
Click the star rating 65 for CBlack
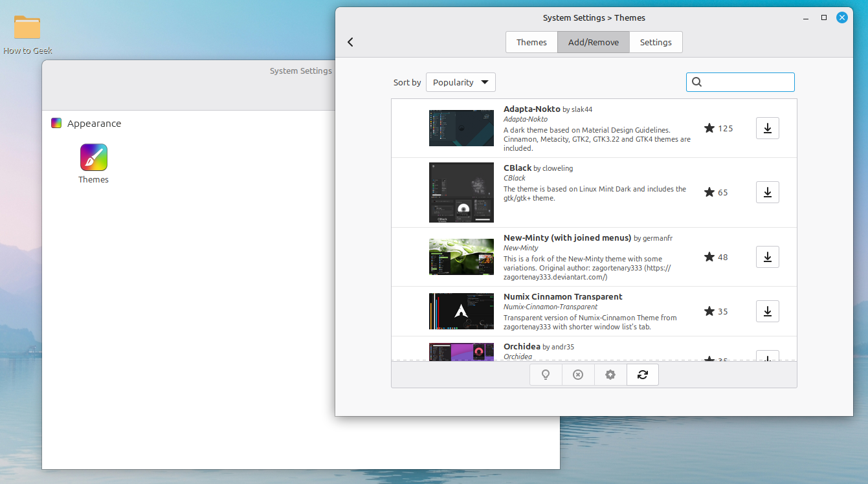pos(716,192)
